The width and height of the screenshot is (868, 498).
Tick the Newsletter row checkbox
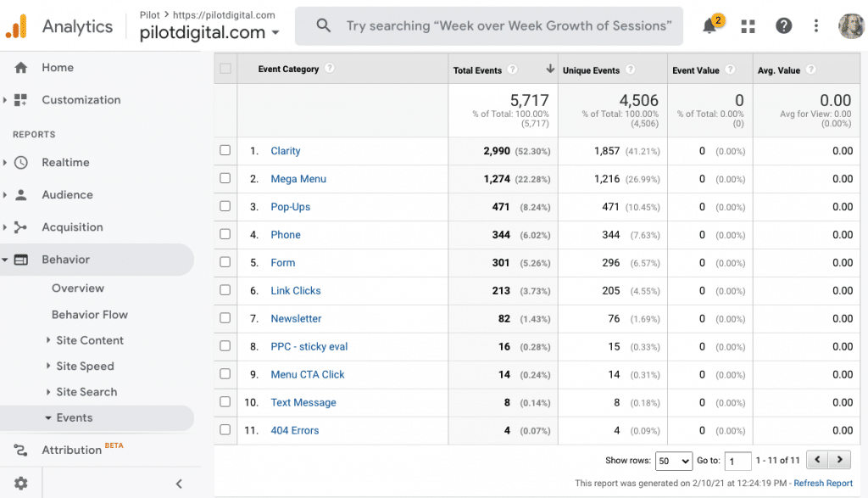(x=225, y=318)
